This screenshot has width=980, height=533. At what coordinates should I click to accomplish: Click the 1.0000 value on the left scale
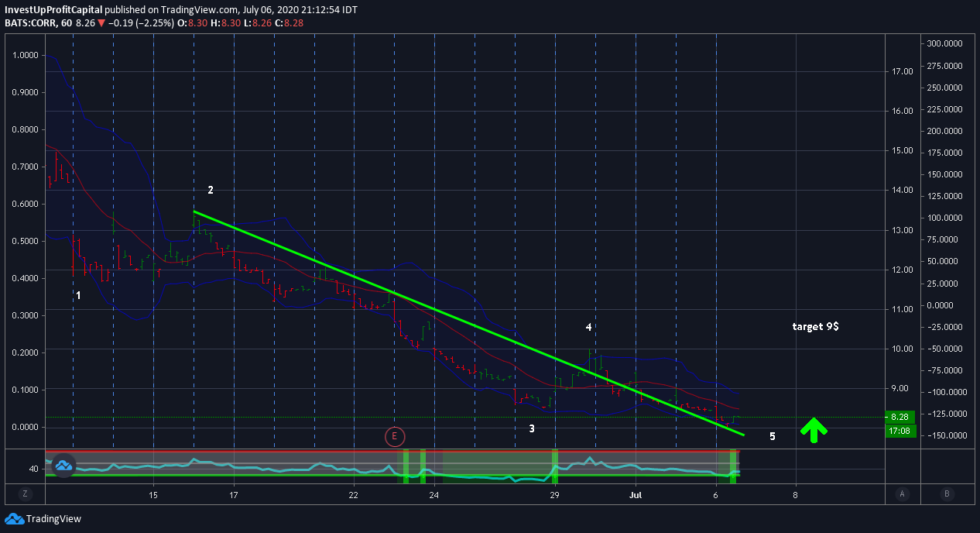pos(25,55)
